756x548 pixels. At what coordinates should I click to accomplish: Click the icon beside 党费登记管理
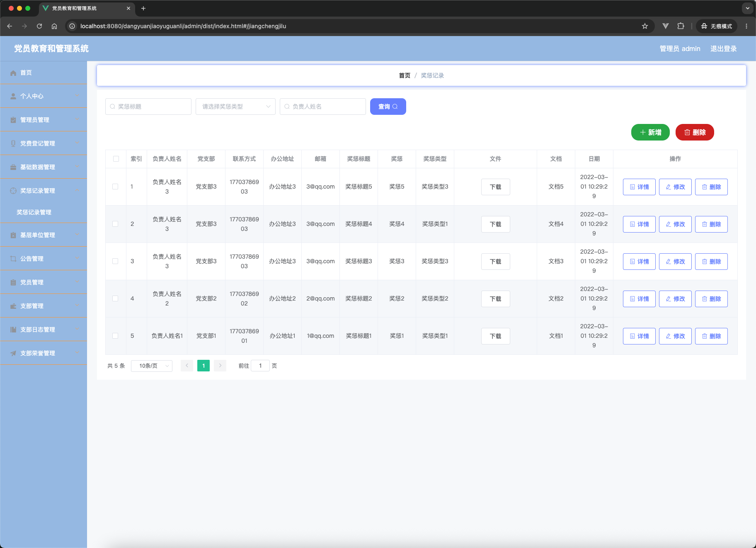click(13, 143)
